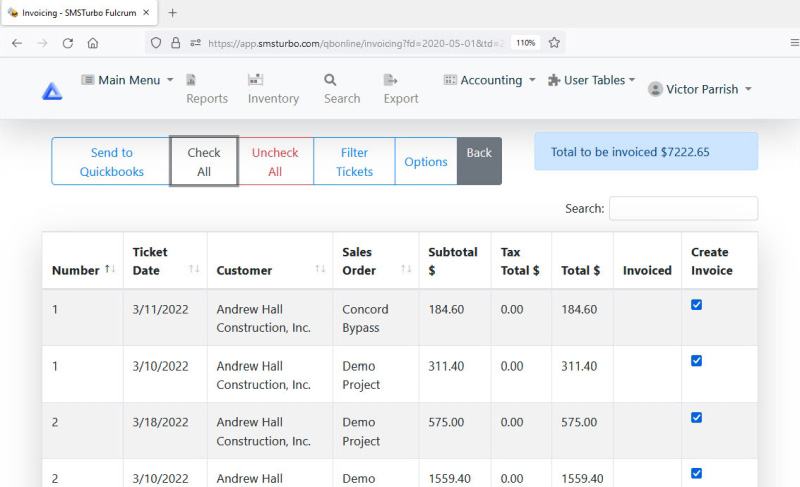The image size is (800, 487).
Task: Click the table Search input field
Action: (683, 209)
